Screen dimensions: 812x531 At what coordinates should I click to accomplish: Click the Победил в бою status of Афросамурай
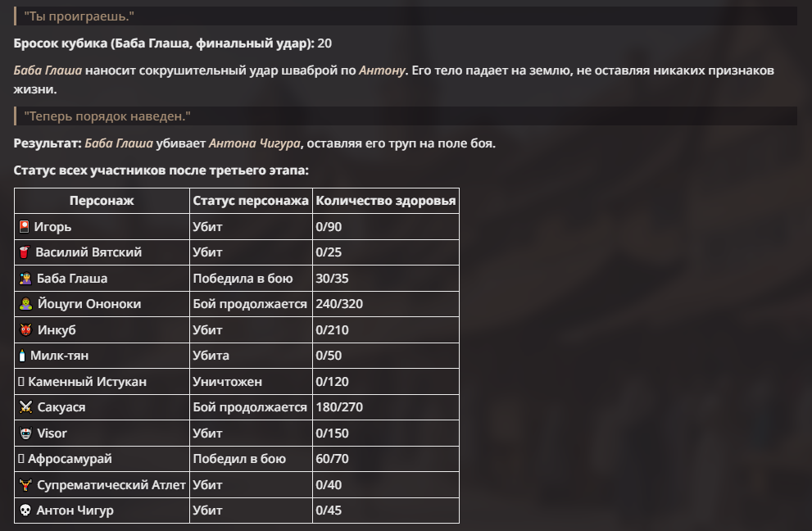(239, 459)
